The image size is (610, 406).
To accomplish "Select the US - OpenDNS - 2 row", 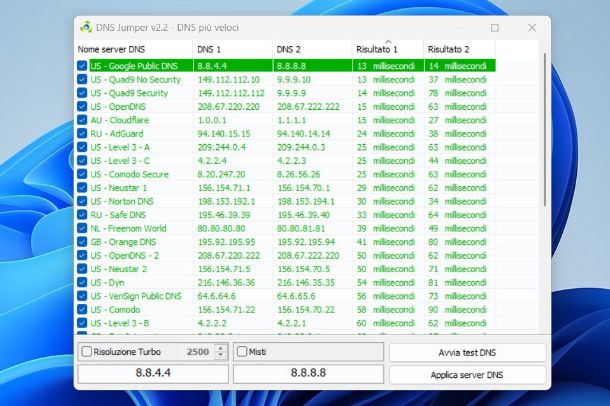I will click(285, 255).
